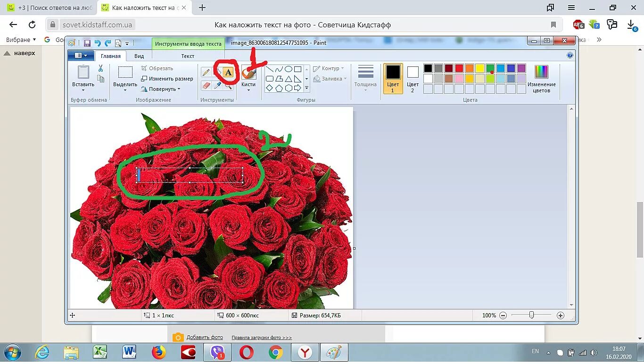Click the Redo arrow in Paint toolbar
Viewport: 644px width, 364px height.
click(107, 43)
